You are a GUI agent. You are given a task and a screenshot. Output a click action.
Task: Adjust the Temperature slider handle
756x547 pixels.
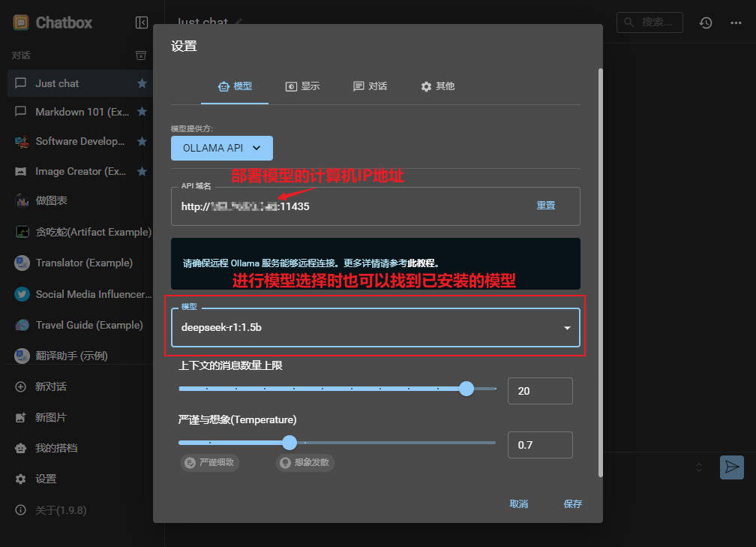click(289, 443)
